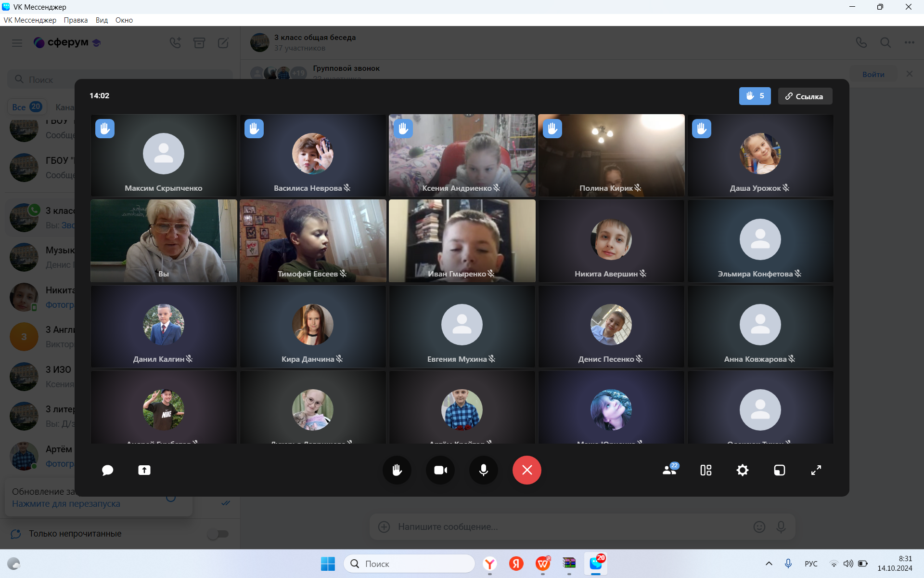Click Данил Калгин avatar
This screenshot has height=578, width=924.
164,325
